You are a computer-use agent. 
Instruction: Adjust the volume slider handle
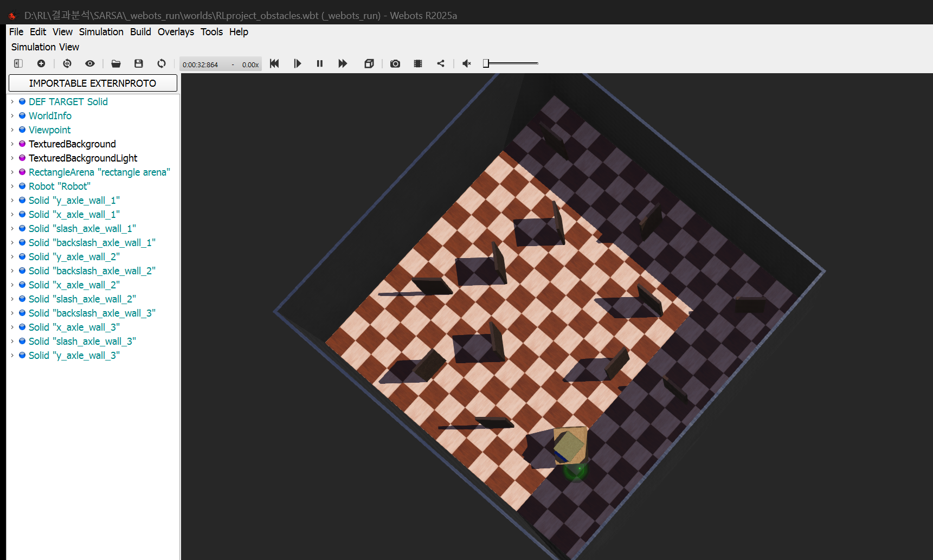486,63
